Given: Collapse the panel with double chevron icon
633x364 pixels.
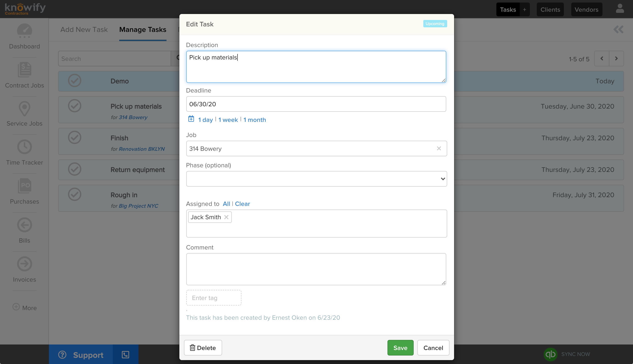Looking at the screenshot, I should pos(618,30).
